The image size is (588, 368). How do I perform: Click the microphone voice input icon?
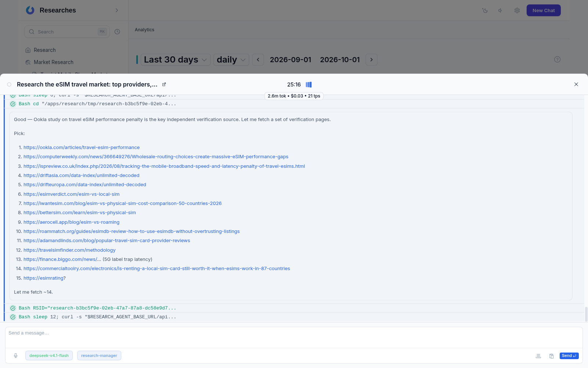(15, 355)
